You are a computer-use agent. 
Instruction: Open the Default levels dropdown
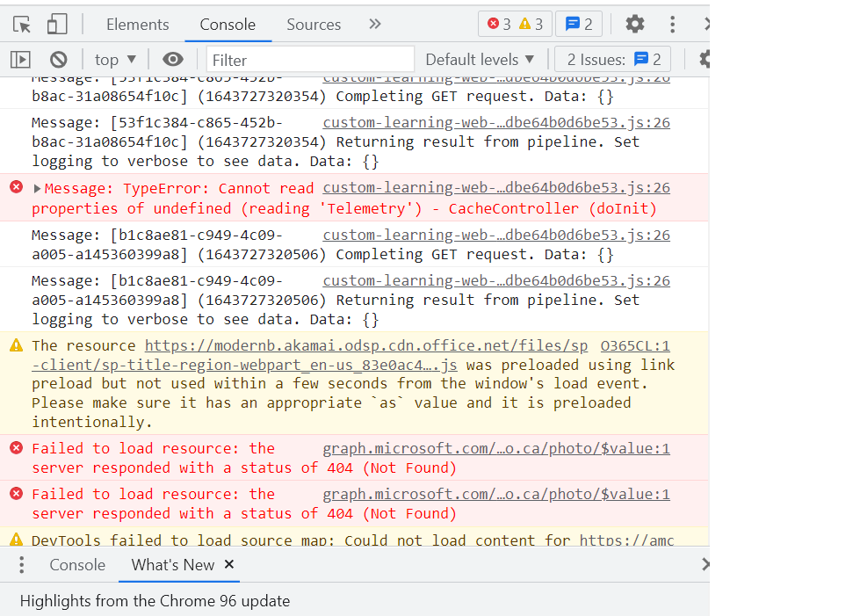[x=480, y=59]
